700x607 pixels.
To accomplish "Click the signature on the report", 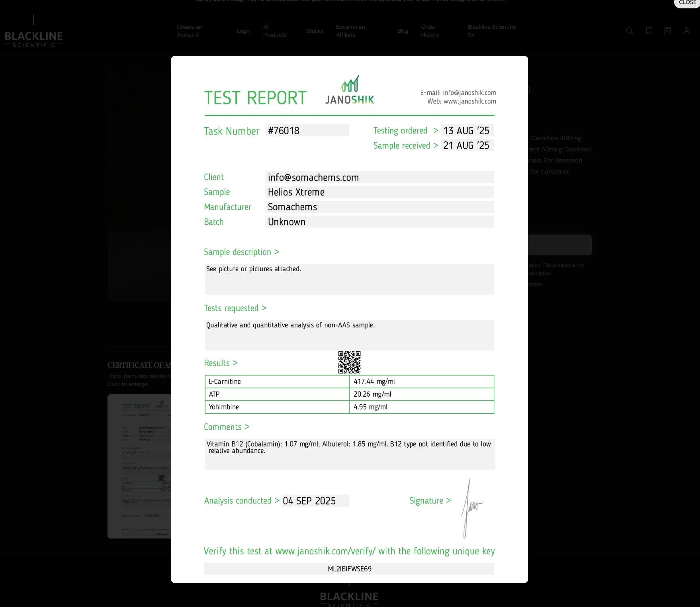I will [471, 508].
